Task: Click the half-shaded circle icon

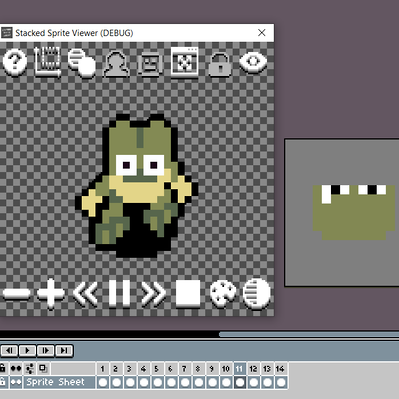Action: 257,294
